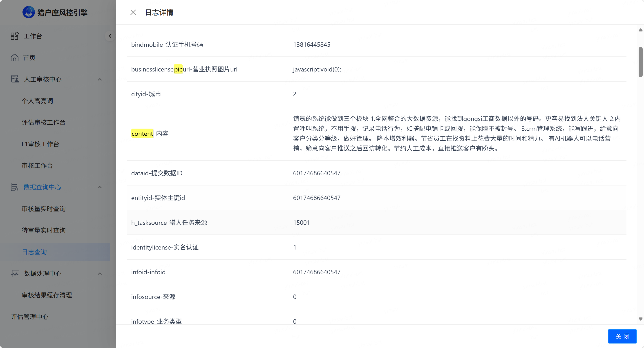The image size is (644, 348).
Task: Collapse the 数据处理中心 submenu chevron
Action: click(100, 274)
